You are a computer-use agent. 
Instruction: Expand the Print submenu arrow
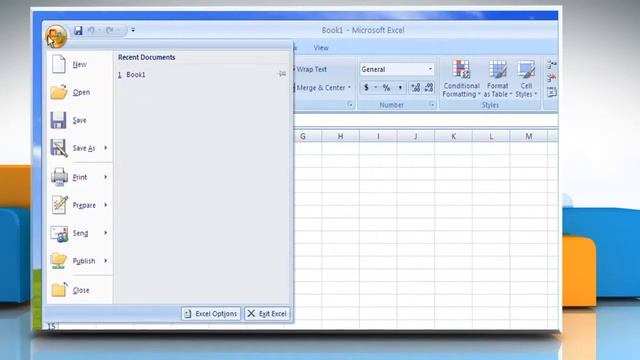(106, 177)
